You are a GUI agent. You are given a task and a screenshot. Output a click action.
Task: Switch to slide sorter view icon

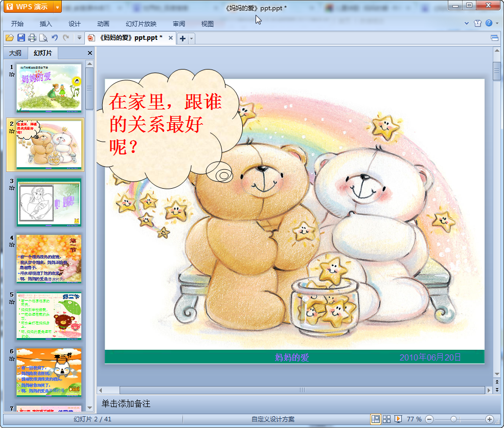pos(386,419)
